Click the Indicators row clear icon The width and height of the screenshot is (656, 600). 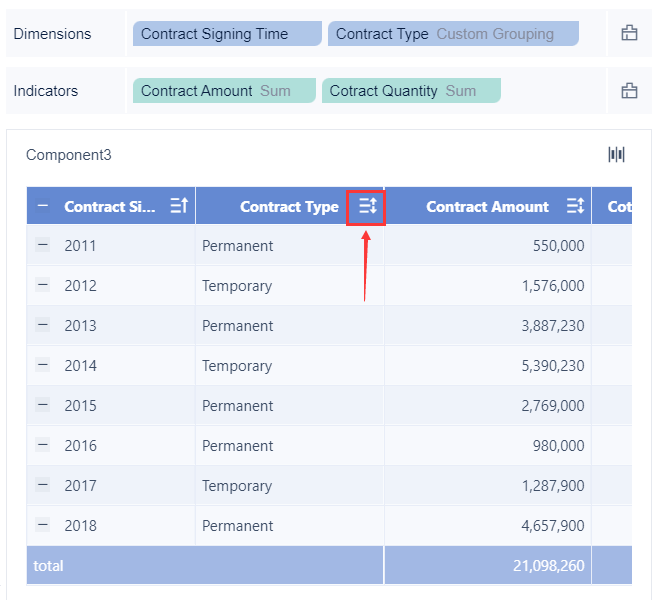(629, 91)
